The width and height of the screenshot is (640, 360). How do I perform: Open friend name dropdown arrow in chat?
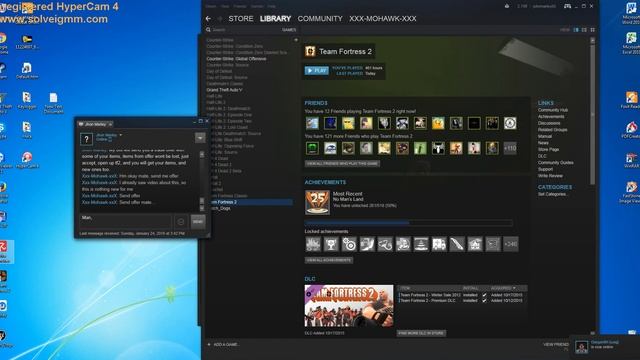tap(120, 135)
